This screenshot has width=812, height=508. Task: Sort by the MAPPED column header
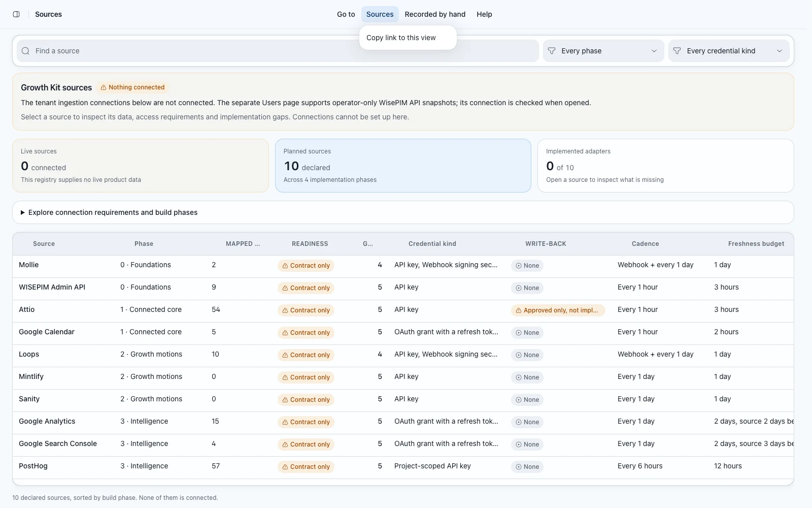point(243,244)
